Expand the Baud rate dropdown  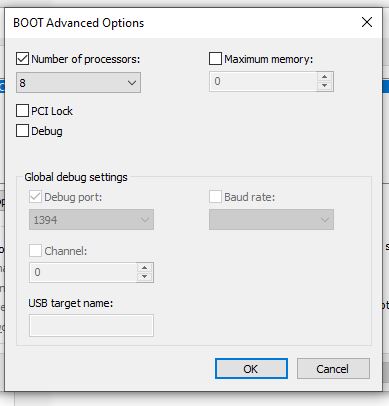tap(271, 219)
